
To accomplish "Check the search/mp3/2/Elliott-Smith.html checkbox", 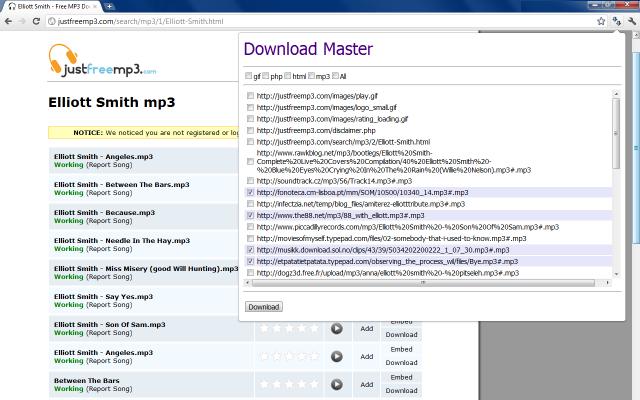I will pyautogui.click(x=250, y=142).
